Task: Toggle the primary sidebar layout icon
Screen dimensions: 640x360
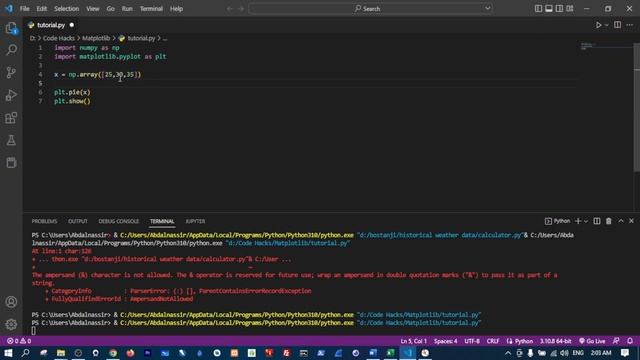Action: coord(538,9)
